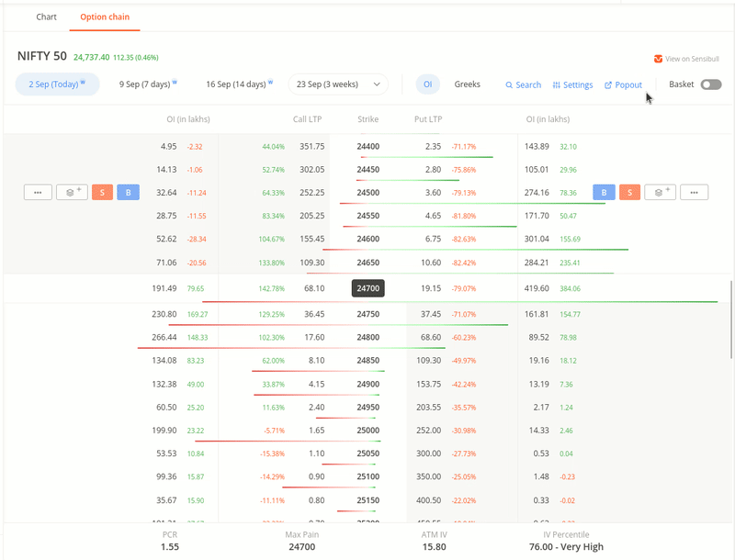Click call-side add to basket layers icon
This screenshot has width=735, height=560.
point(72,193)
